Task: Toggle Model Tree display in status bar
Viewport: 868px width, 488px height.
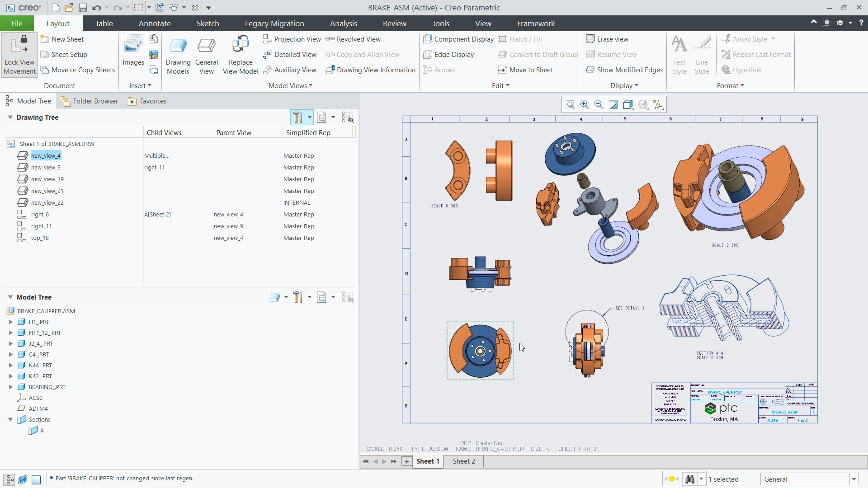Action: click(9, 479)
